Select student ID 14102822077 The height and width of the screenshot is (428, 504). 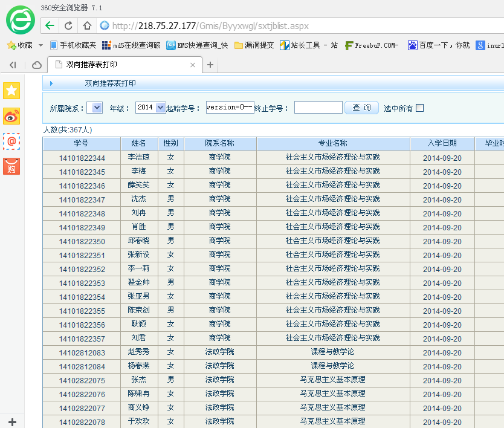(82, 409)
